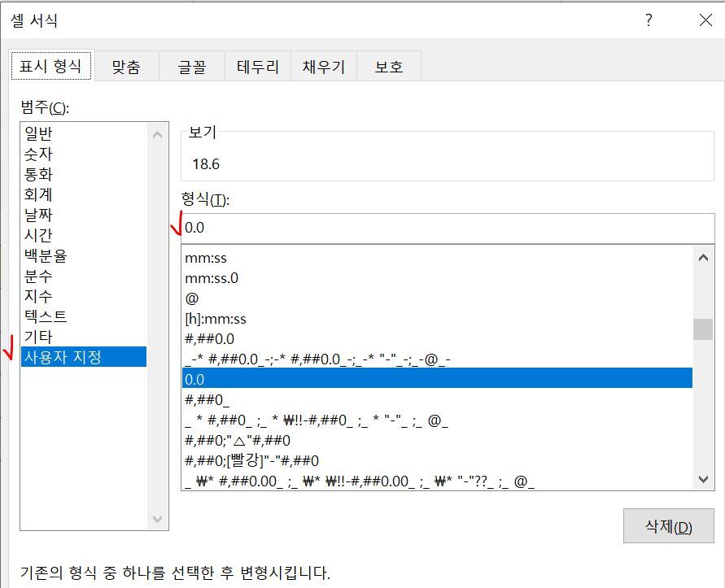Open the 테두리 tab
The height and width of the screenshot is (588, 725).
258,67
